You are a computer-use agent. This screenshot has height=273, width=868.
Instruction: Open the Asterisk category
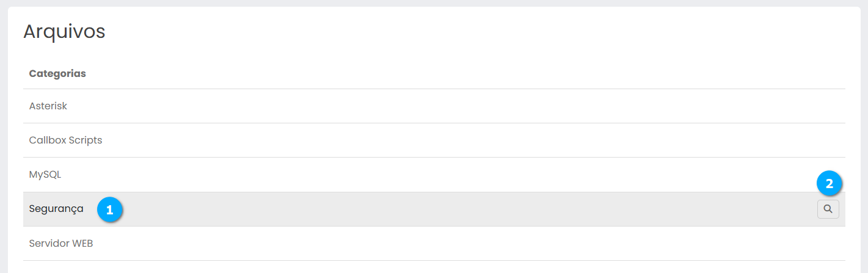coord(48,106)
